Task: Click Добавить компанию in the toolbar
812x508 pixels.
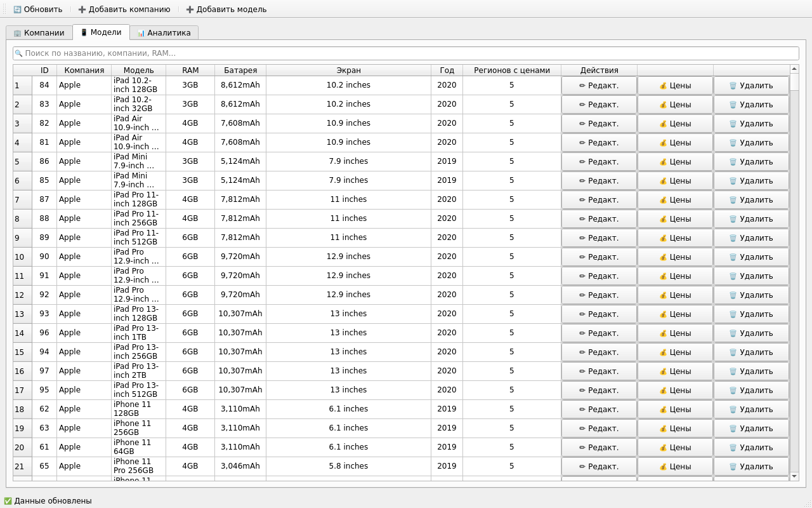Action: point(124,10)
